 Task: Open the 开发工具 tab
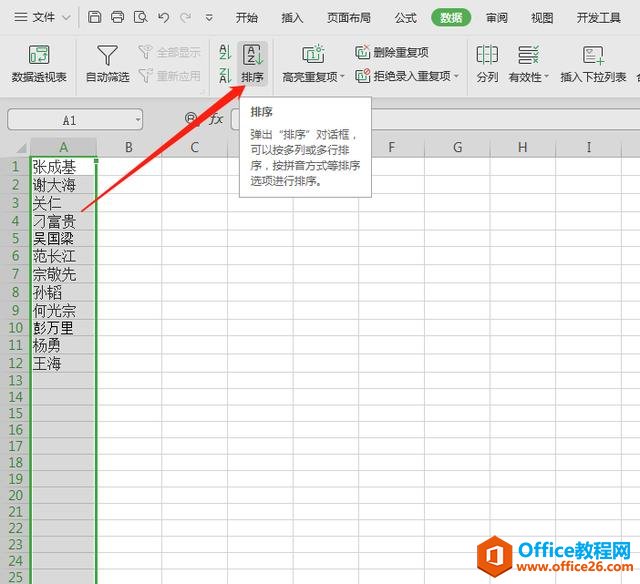598,18
